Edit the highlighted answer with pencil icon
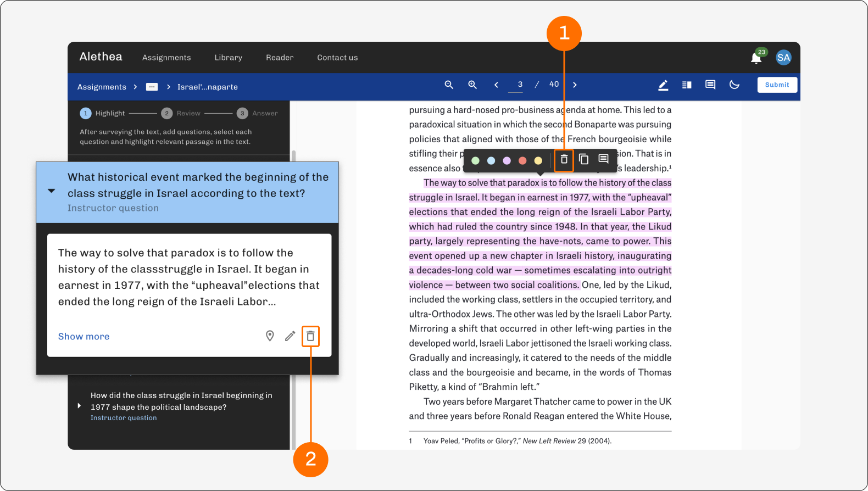 pos(290,336)
